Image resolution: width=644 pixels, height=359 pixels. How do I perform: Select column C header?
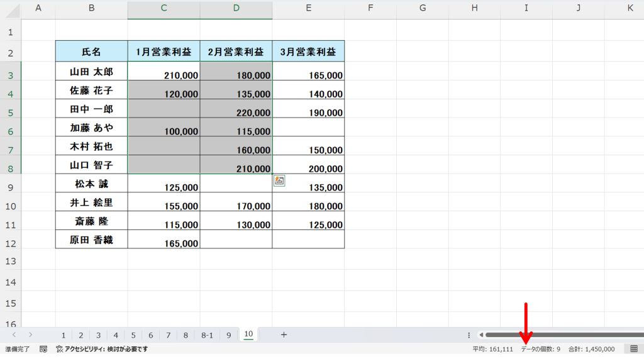pyautogui.click(x=164, y=8)
